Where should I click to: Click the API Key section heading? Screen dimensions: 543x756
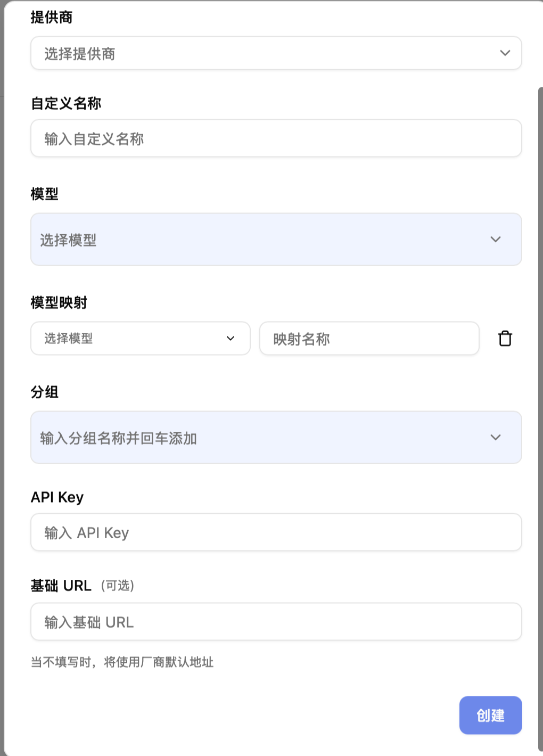click(57, 497)
